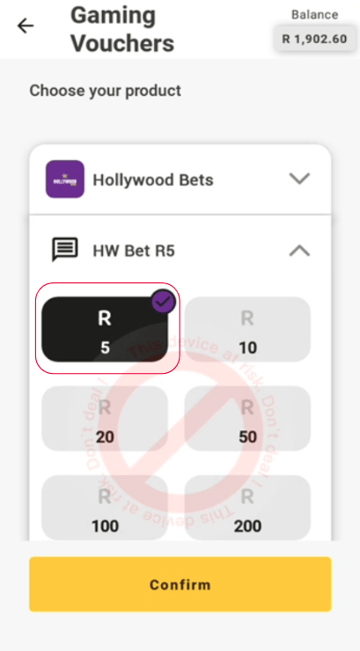Choose the R 50 voucher option
360x651 pixels.
point(247,418)
